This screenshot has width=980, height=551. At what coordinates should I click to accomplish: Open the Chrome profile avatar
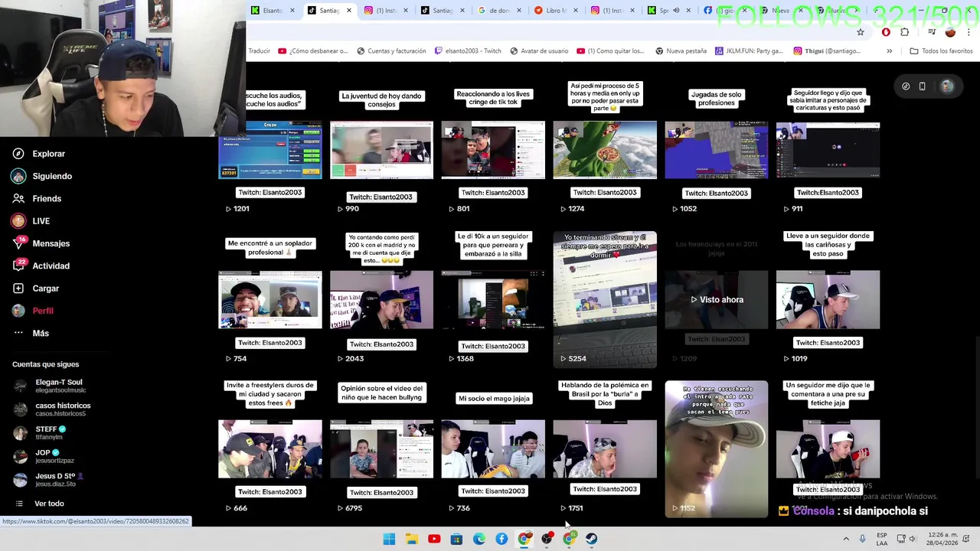click(x=950, y=32)
